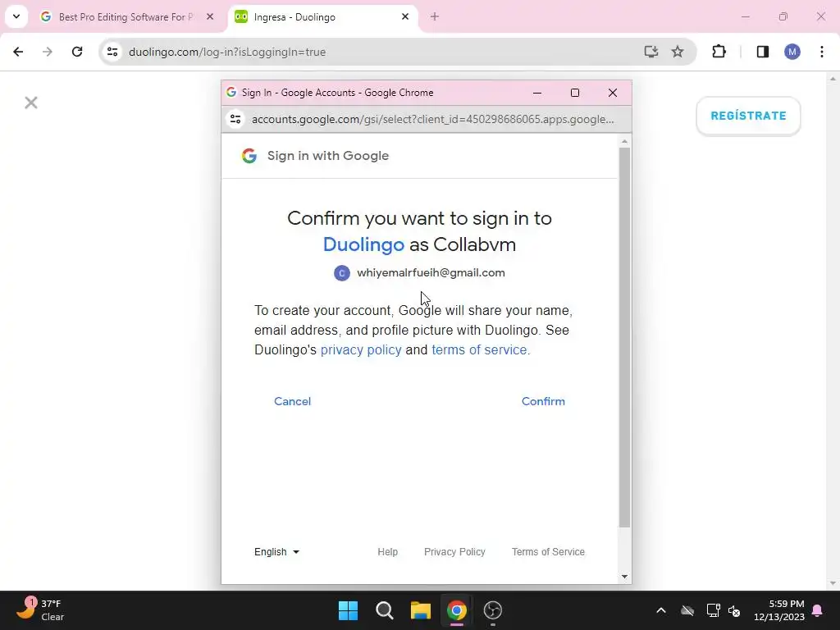
Task: View site information icon for duolingo.com
Action: pyautogui.click(x=112, y=52)
